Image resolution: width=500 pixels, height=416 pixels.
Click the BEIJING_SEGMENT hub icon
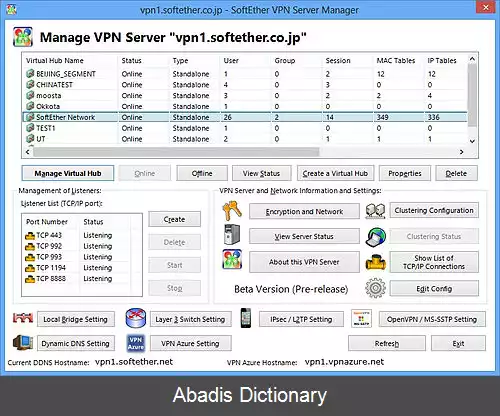30,73
